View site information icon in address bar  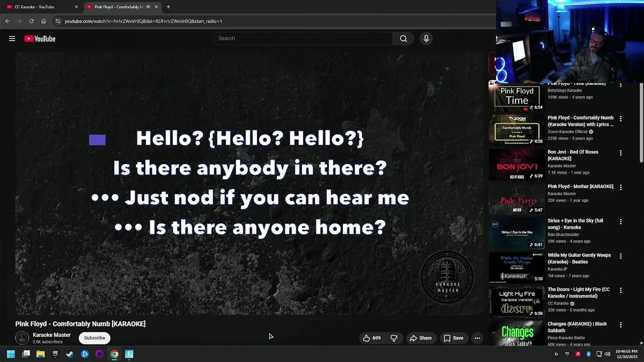click(58, 21)
